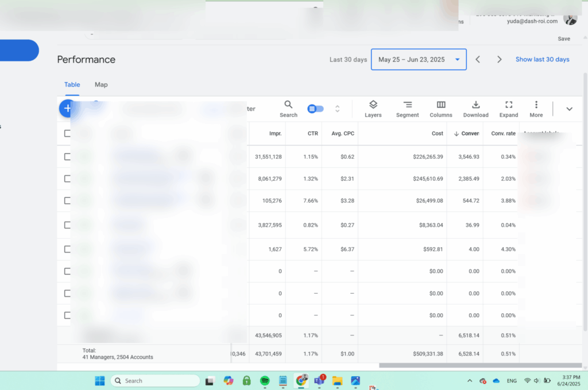Select the Table tab
The image size is (588, 390).
click(x=72, y=85)
